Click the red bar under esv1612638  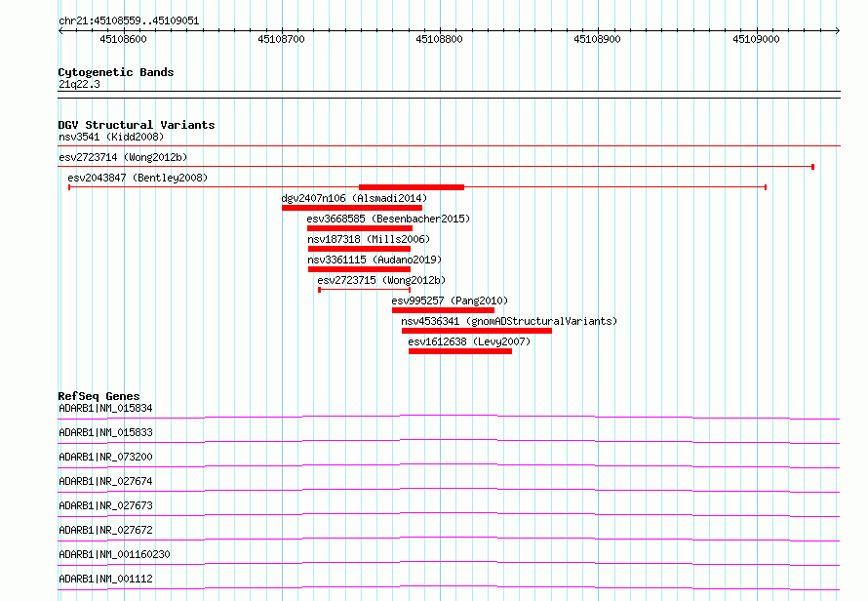[x=460, y=351]
